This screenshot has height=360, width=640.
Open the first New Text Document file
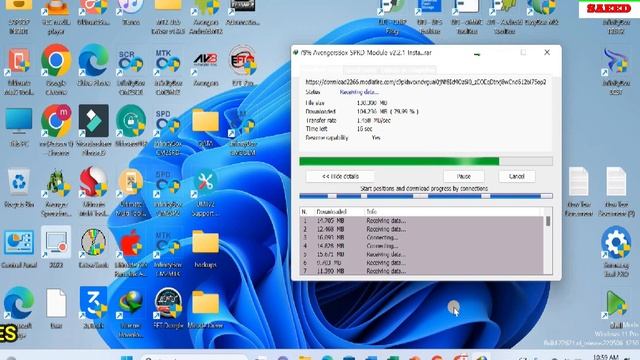578,182
